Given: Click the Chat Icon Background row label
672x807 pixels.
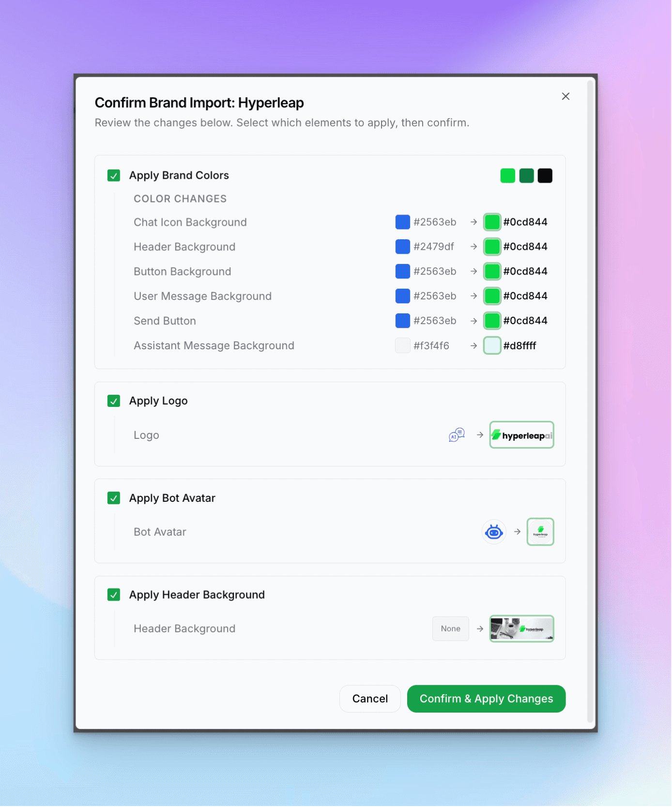Looking at the screenshot, I should (x=190, y=222).
